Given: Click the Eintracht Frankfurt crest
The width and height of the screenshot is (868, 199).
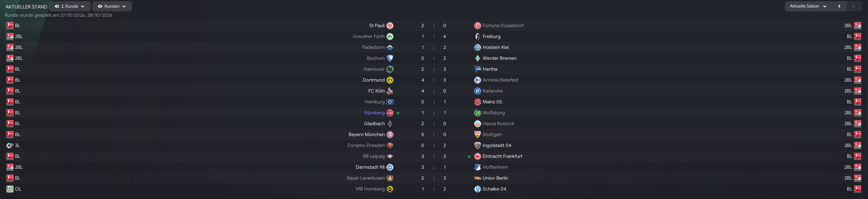Looking at the screenshot, I should pyautogui.click(x=477, y=156).
